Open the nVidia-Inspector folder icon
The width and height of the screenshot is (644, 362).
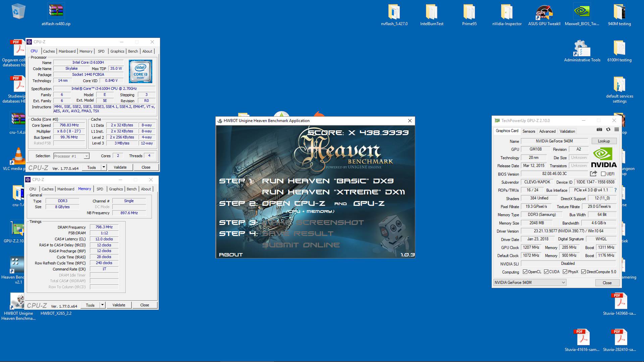pos(507,14)
